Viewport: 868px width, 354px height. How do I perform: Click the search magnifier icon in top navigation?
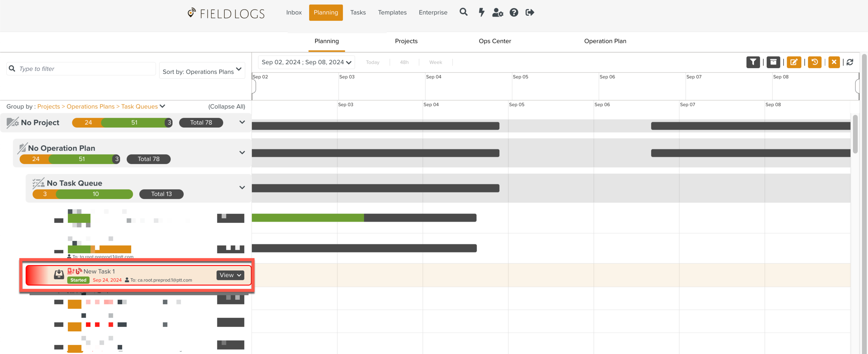[x=464, y=12]
